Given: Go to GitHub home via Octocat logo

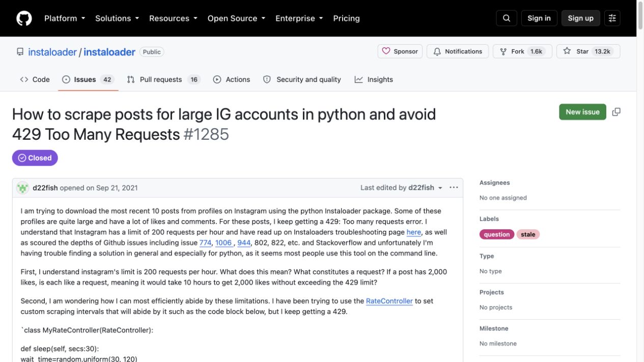Looking at the screenshot, I should [24, 18].
